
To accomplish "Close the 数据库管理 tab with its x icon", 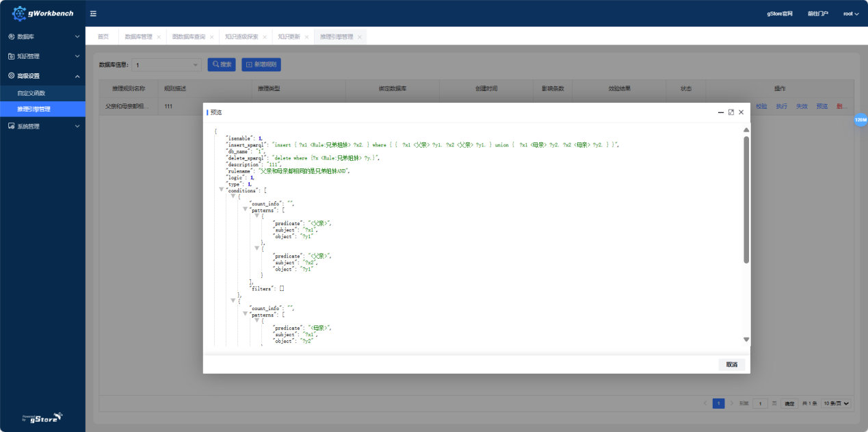I will [159, 37].
